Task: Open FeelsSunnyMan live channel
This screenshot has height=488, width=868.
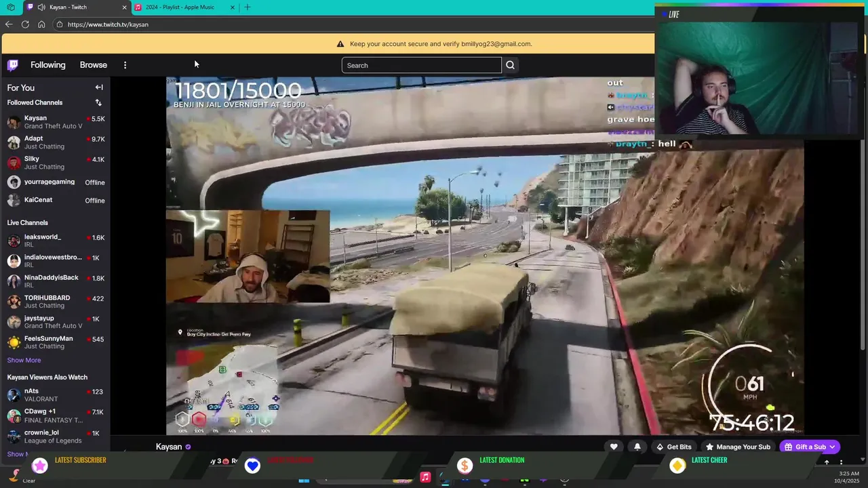Action: [x=56, y=342]
